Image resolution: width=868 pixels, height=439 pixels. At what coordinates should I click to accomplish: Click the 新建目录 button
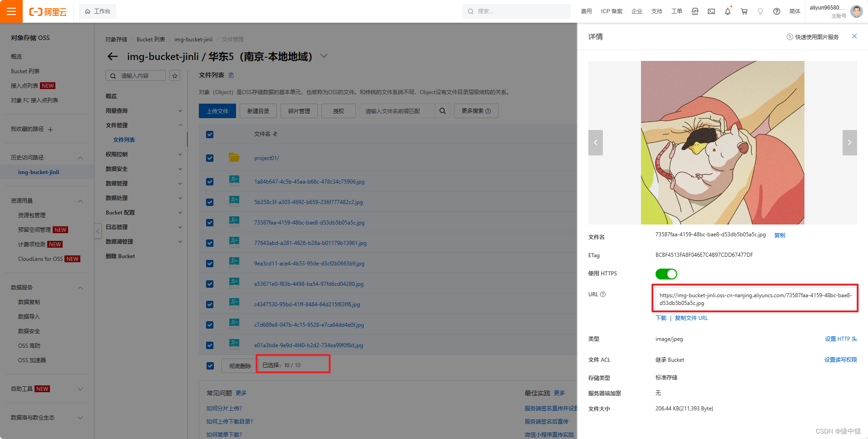pos(258,111)
